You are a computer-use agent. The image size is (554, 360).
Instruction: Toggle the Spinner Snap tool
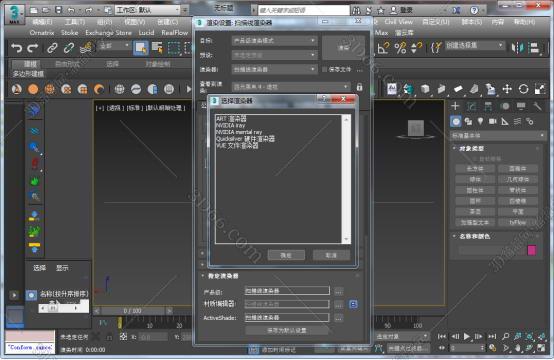417,48
